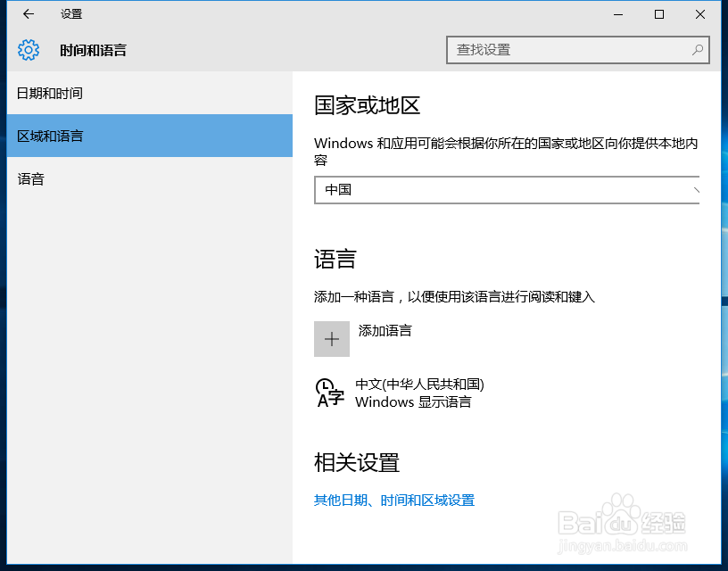Image resolution: width=728 pixels, height=571 pixels.
Task: Minimize the settings window
Action: pos(618,14)
